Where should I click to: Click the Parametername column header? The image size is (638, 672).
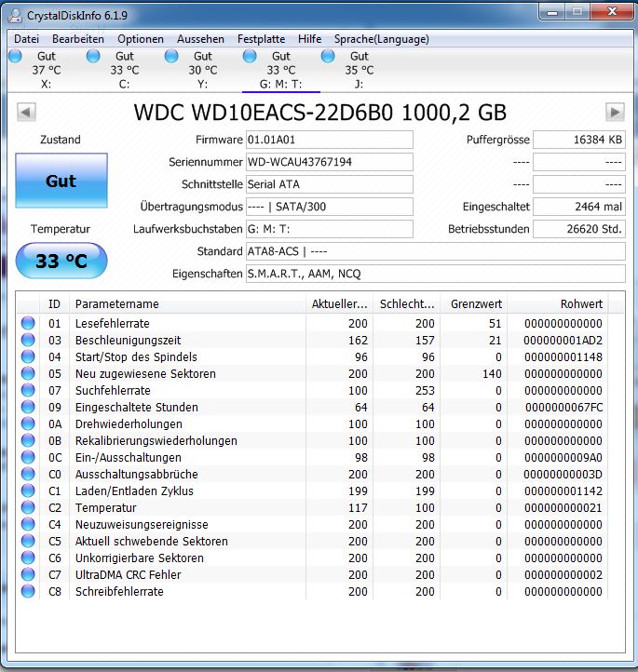[x=187, y=303]
